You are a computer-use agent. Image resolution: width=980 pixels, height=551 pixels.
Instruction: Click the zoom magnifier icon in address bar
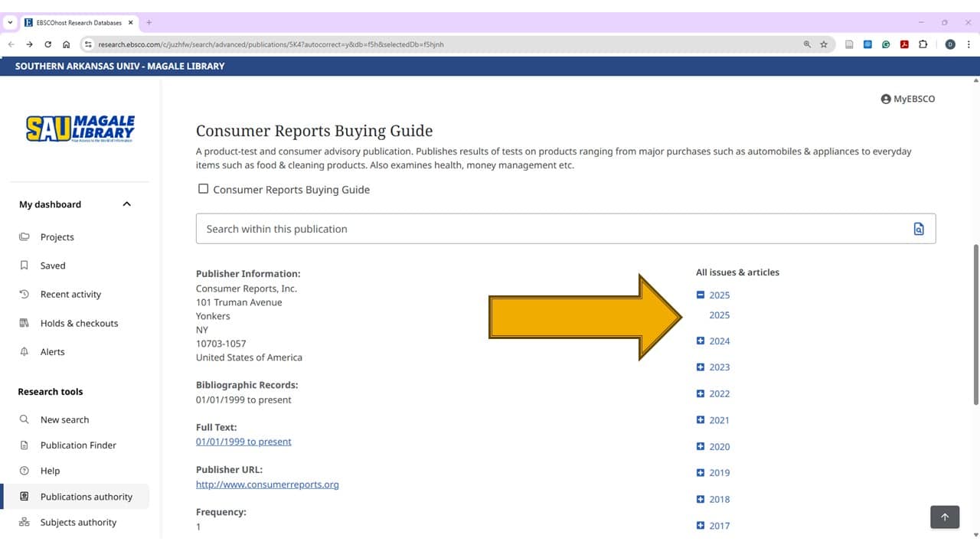(x=807, y=44)
